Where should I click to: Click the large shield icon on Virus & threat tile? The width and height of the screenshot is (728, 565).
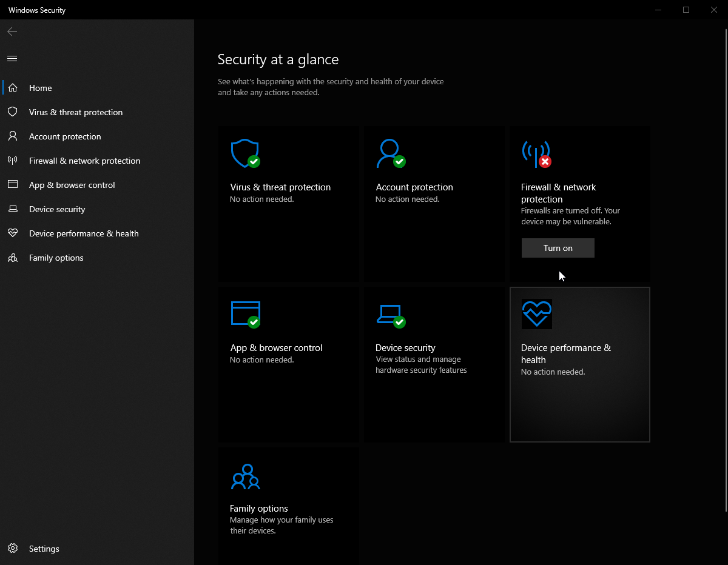point(245,153)
